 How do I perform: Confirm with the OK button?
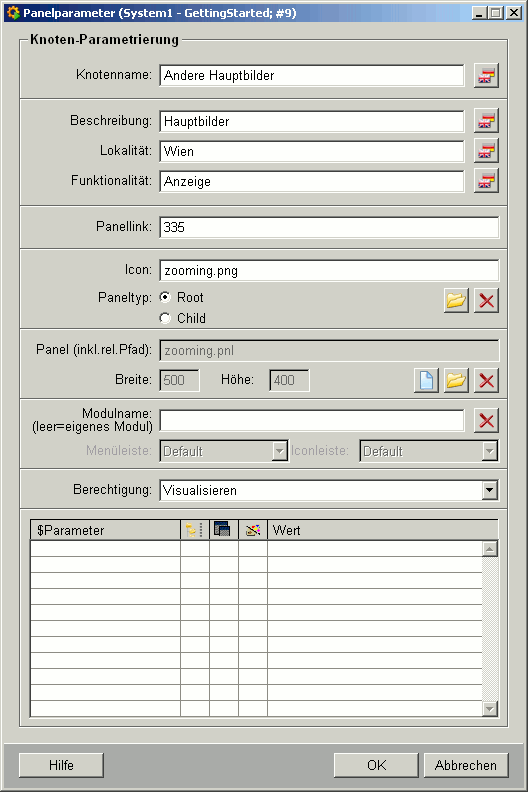376,765
